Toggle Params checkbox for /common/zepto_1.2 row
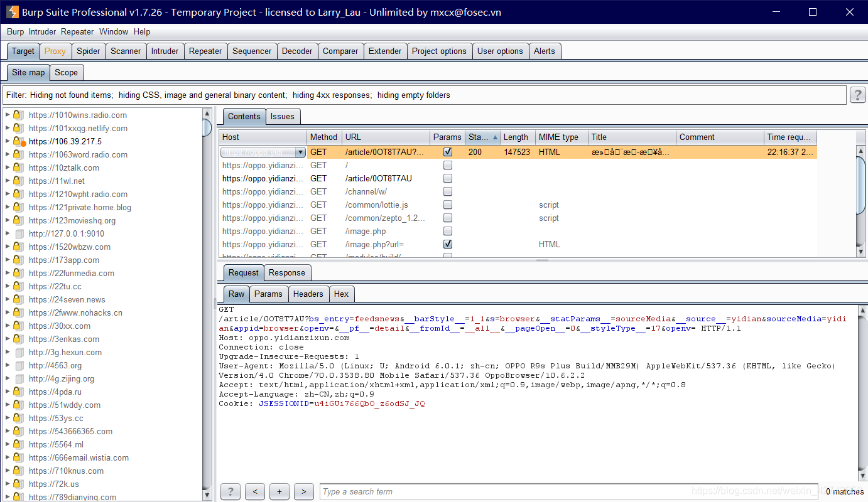 coord(448,218)
